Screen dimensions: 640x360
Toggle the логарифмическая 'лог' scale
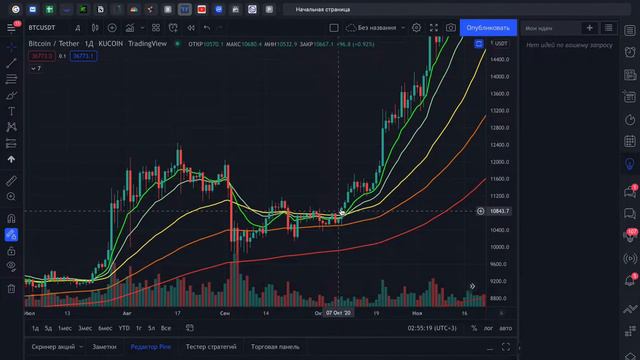[488, 328]
